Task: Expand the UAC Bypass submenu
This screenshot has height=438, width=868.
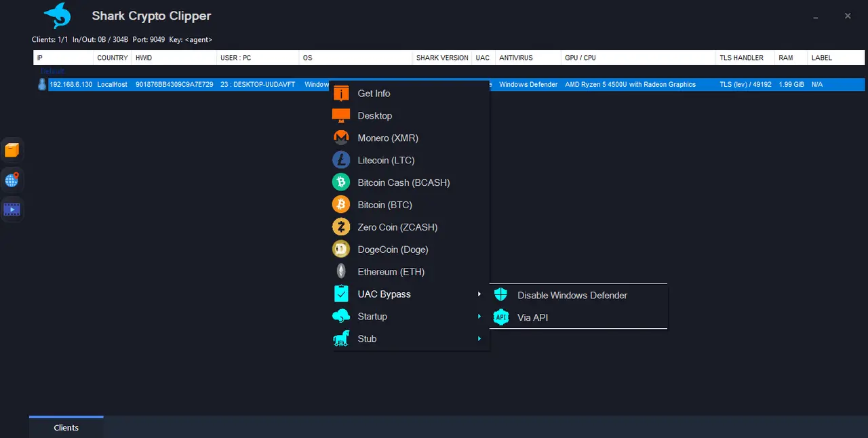Action: (x=384, y=294)
